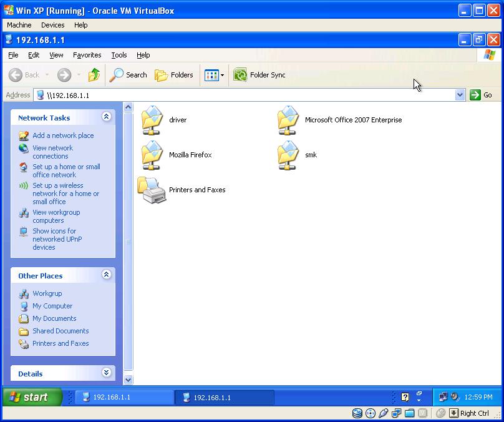This screenshot has height=422, width=504.
Task: Click the Shared Documents link
Action: [x=61, y=331]
